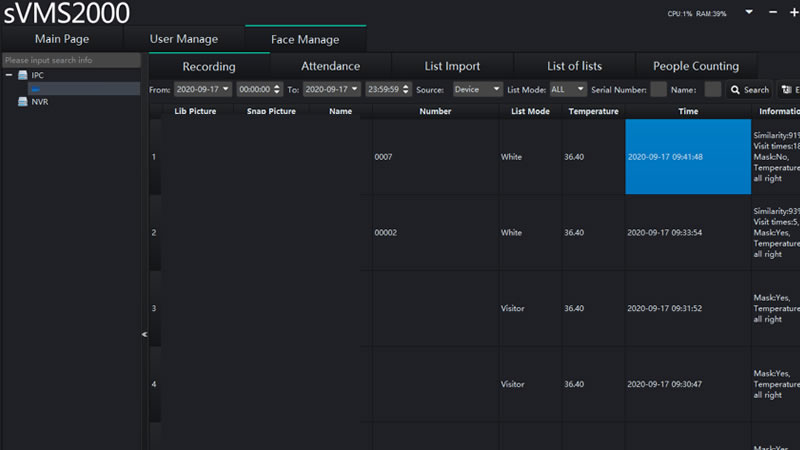Select number cell 0007
The image size is (800, 450).
coord(435,157)
